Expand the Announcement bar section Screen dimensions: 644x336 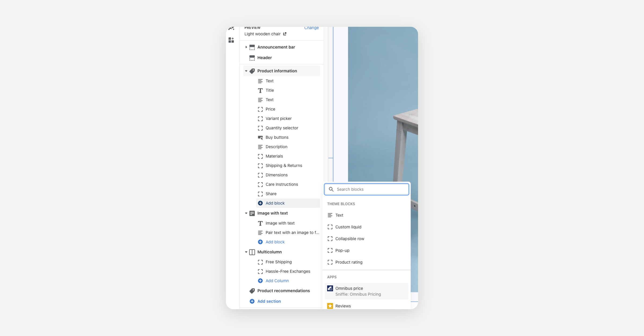pyautogui.click(x=246, y=47)
